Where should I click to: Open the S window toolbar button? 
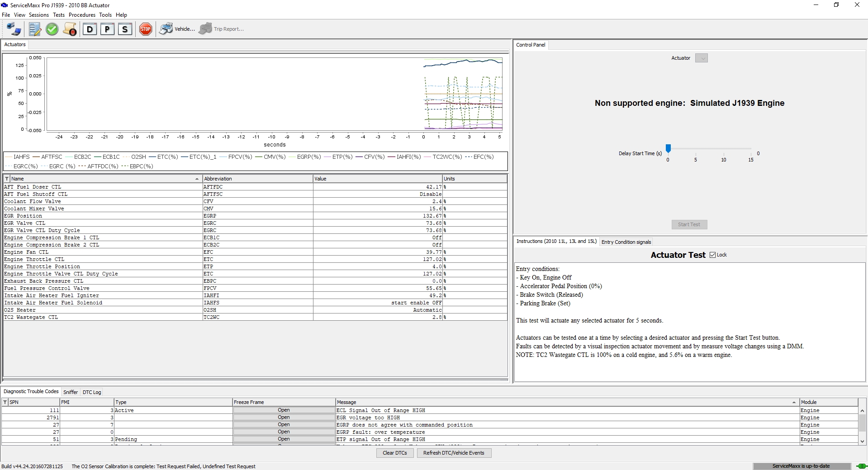click(125, 29)
